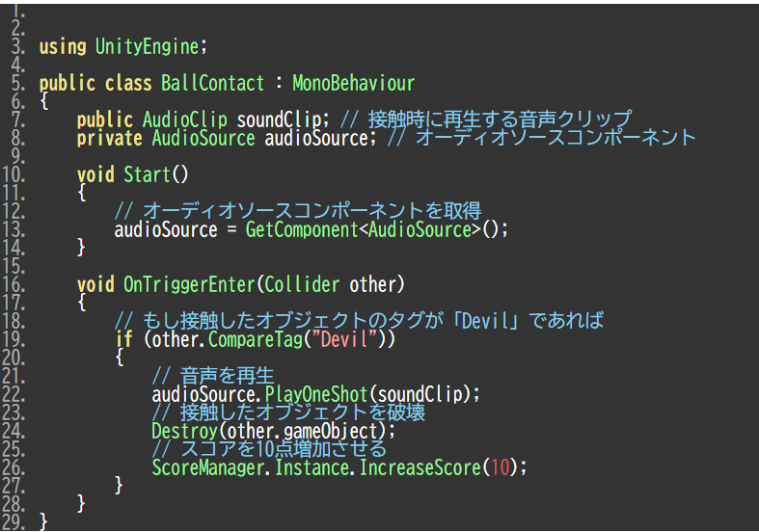Click the red number 10 argument
Viewport: 759px width, 532px height.
click(x=500, y=466)
